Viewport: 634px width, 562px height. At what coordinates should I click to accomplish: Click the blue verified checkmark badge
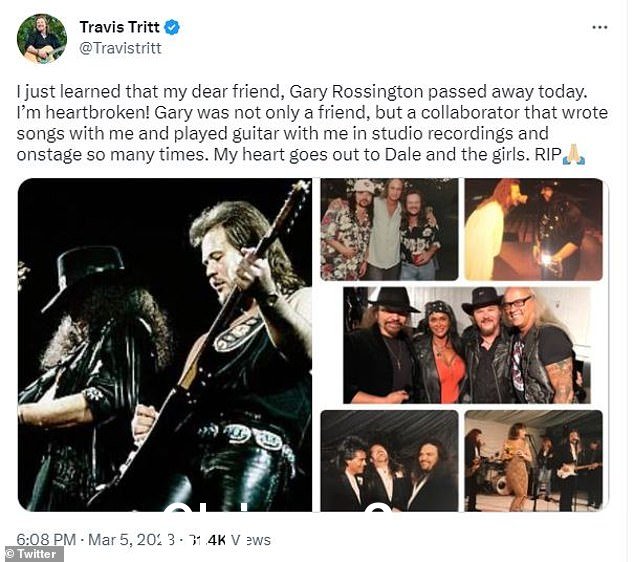coord(172,27)
